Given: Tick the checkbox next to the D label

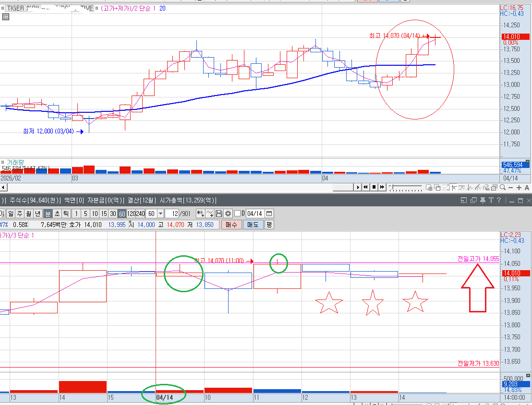Looking at the screenshot, I should pyautogui.click(x=237, y=214).
